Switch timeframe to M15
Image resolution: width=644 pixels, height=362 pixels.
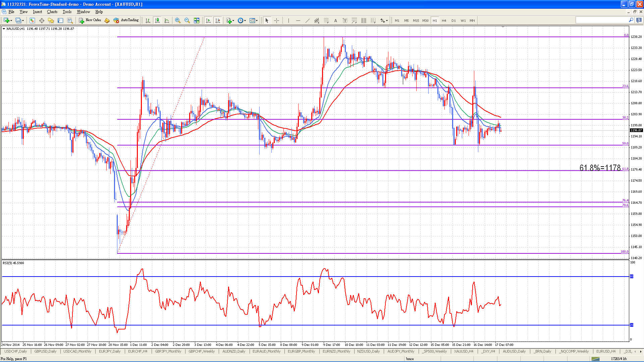[x=416, y=20]
